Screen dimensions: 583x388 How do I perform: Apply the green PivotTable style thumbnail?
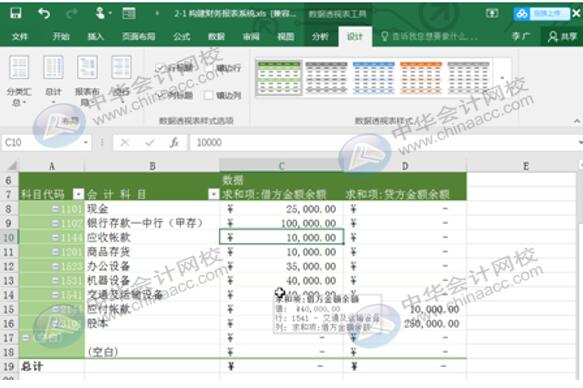[279, 78]
